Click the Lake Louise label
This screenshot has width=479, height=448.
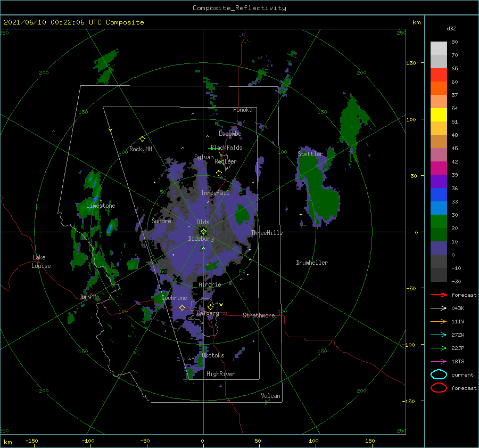[x=41, y=262]
